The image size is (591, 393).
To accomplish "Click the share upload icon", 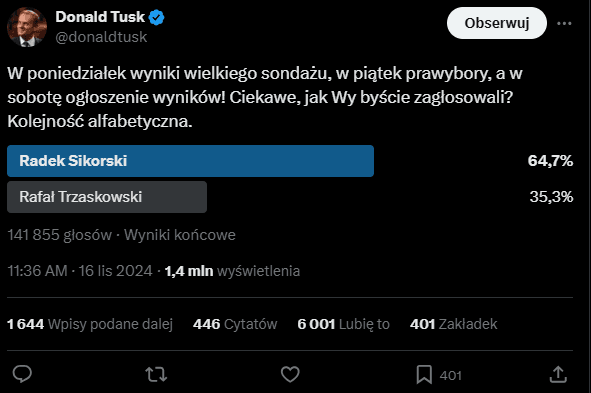I will 558,374.
